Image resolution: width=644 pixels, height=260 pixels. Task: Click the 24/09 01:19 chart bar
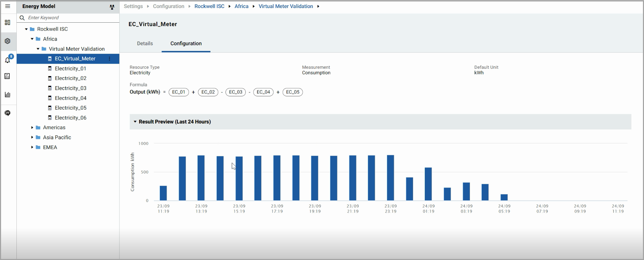tap(428, 184)
